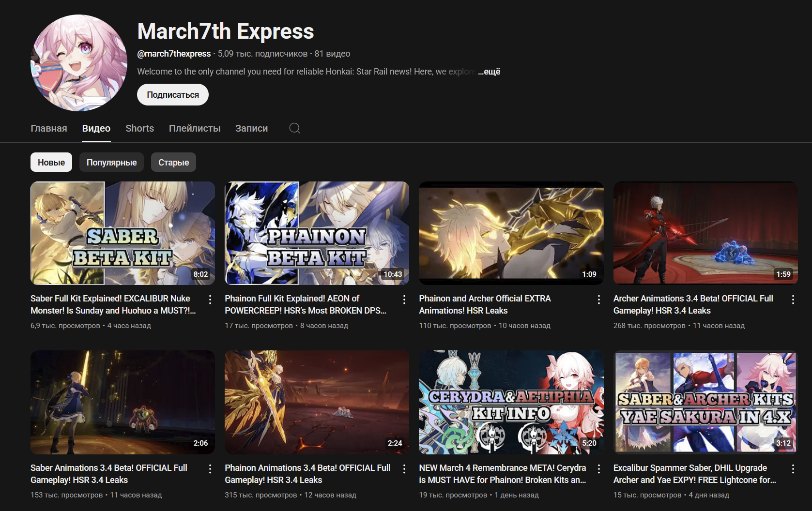Click the 110 тыс. просмотров view count
Image resolution: width=812 pixels, height=511 pixels.
(x=455, y=326)
